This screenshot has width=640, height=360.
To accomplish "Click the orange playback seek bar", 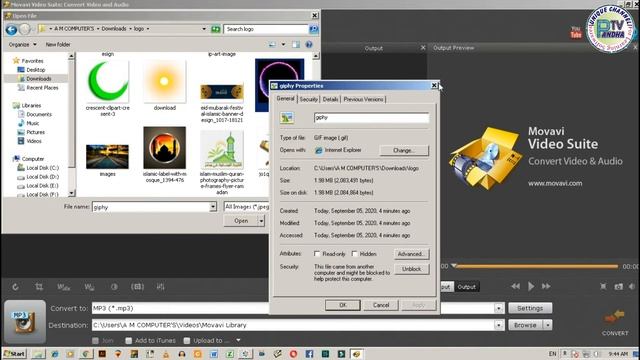I will tap(536, 266).
